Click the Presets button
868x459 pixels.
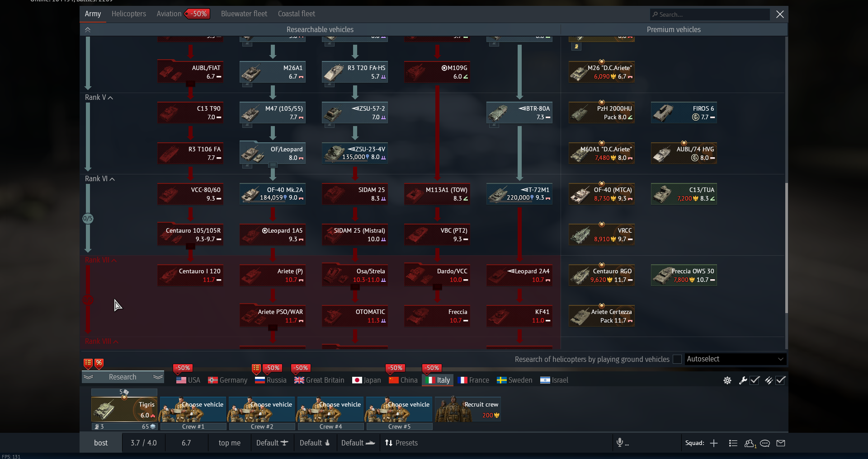401,443
